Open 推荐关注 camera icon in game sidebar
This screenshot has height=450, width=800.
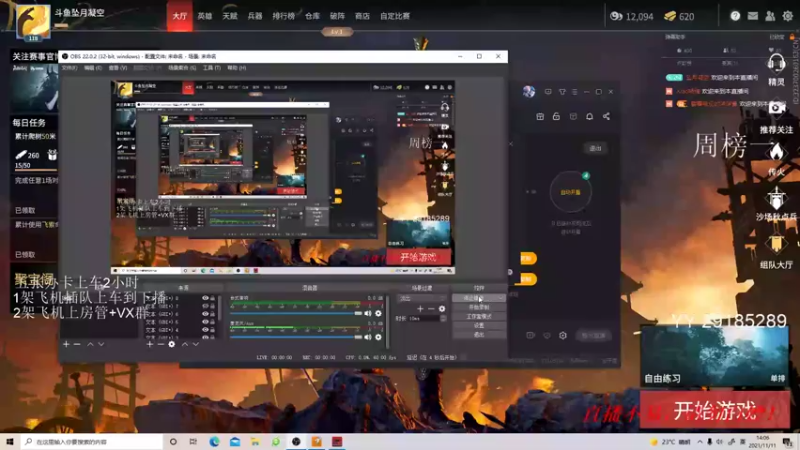click(x=776, y=108)
